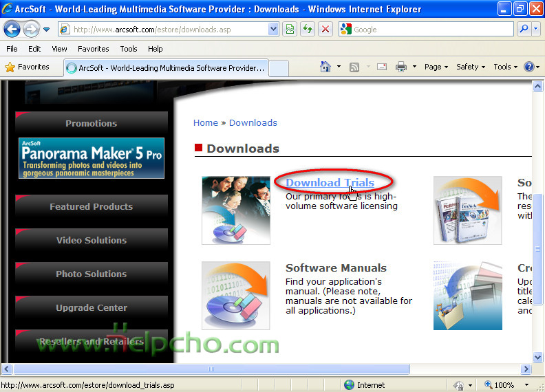Click the horizontal scrollbar right arrow
545x392 pixels.
[526, 369]
